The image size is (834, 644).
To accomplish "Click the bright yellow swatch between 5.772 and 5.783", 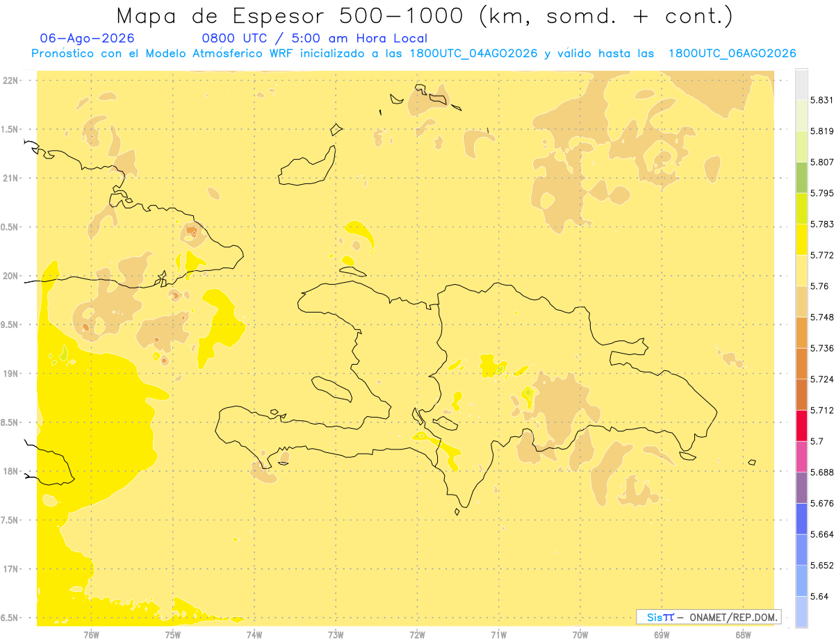I will tap(801, 239).
